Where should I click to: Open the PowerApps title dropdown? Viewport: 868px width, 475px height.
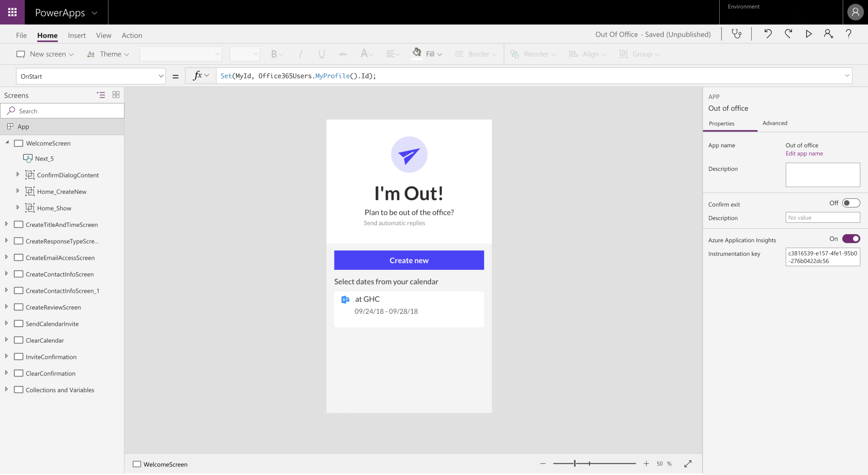click(x=94, y=13)
